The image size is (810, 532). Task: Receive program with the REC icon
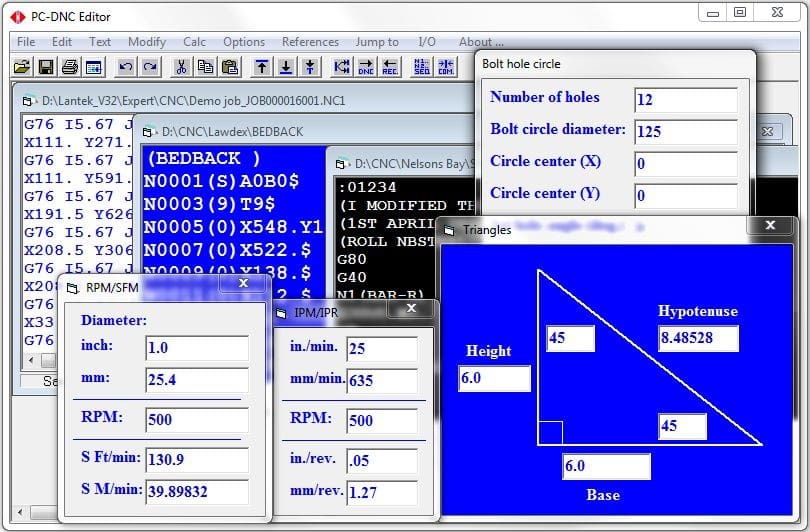coord(390,67)
